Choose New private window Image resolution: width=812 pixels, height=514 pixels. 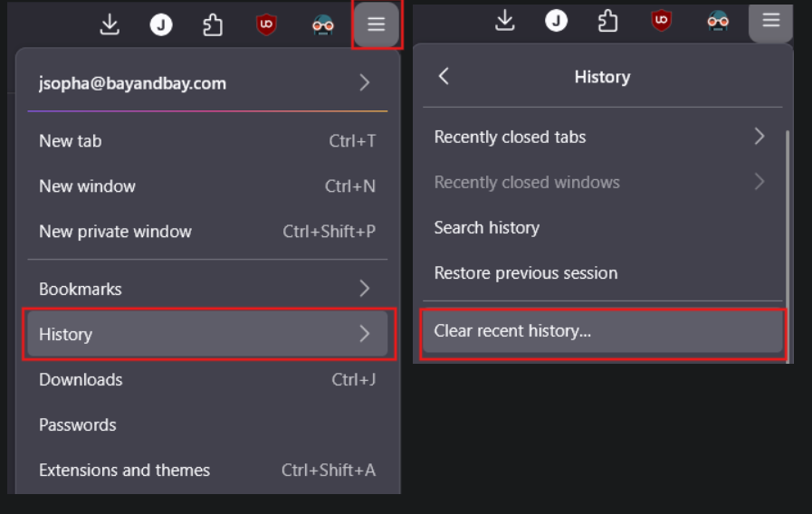(207, 232)
